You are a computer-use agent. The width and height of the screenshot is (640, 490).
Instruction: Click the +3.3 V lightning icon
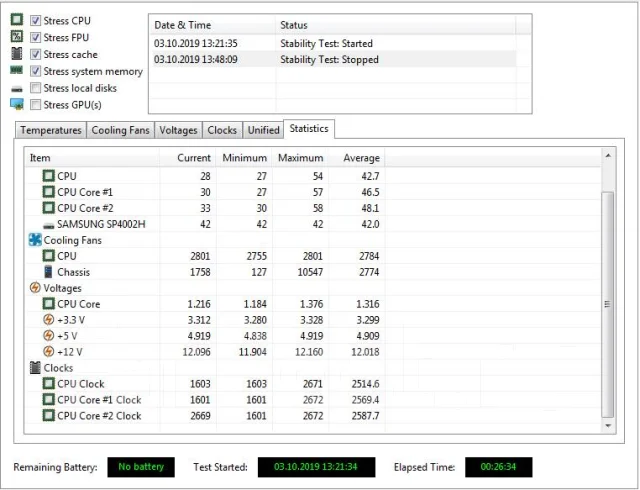tap(49, 320)
